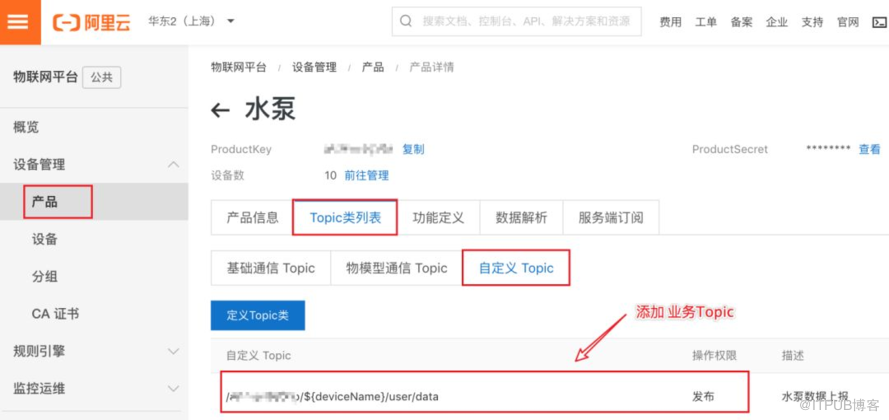Click the 发布 permission cell

click(x=703, y=397)
